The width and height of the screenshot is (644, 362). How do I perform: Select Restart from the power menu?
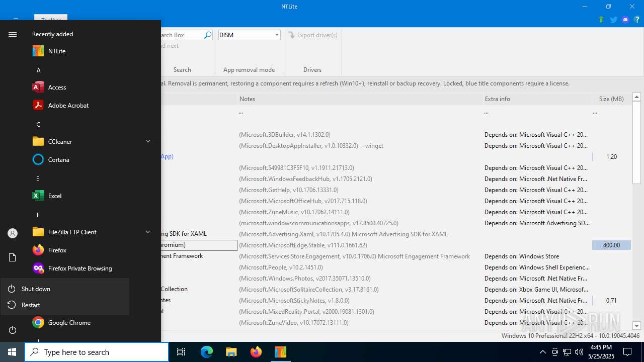(x=64, y=305)
